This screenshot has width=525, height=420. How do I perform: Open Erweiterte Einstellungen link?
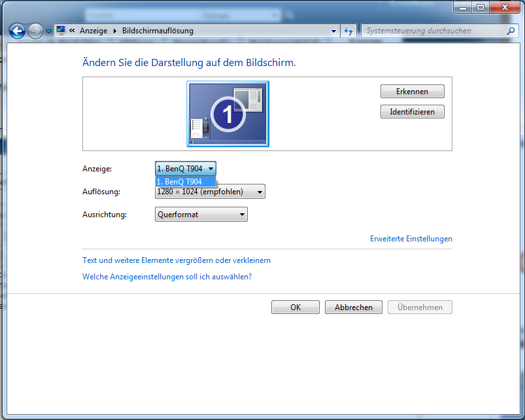(x=411, y=239)
